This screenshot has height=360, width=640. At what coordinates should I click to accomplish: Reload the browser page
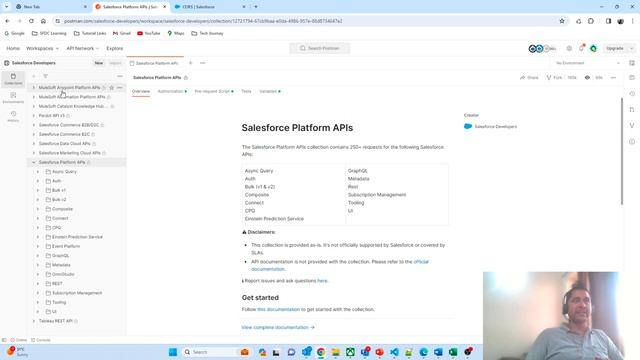pos(31,21)
